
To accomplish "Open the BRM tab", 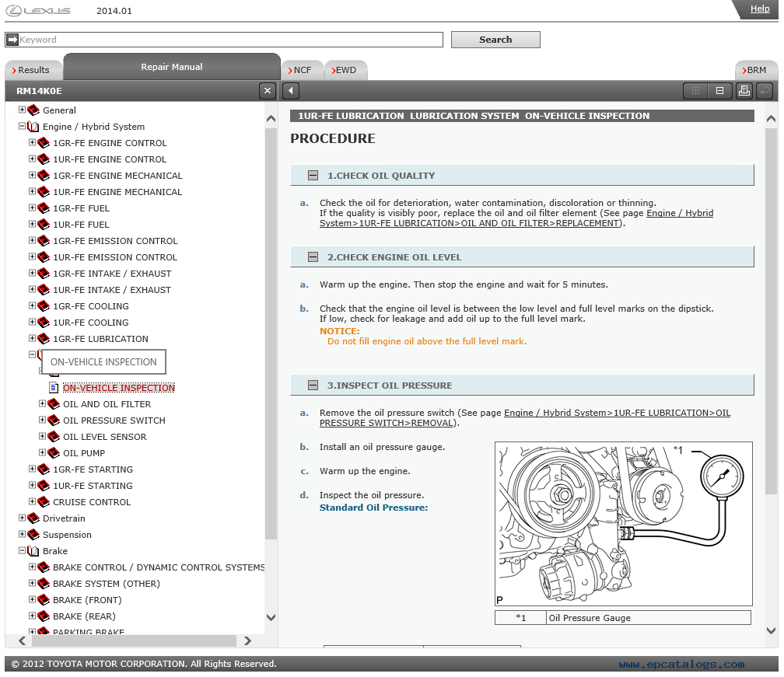I will 756,70.
